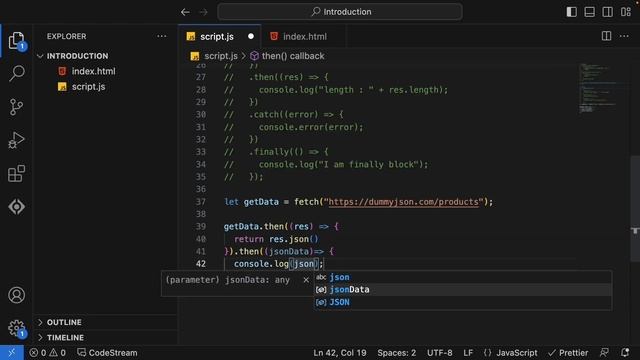Toggle the primary side bar layout icon
This screenshot has width=640, height=360.
click(x=571, y=12)
